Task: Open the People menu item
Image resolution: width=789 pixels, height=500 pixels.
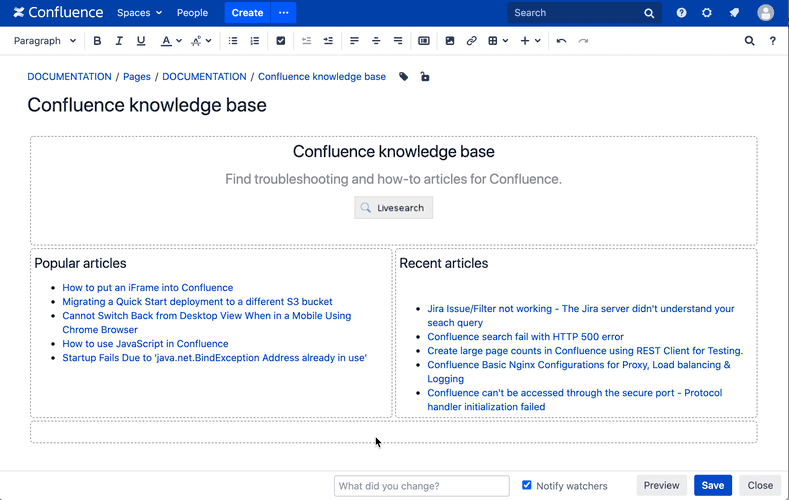Action: [192, 13]
